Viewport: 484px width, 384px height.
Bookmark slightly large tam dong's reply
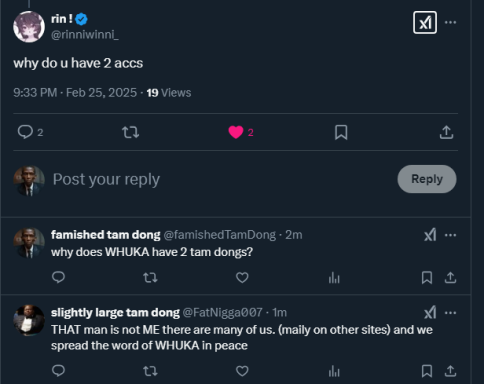[x=427, y=371]
